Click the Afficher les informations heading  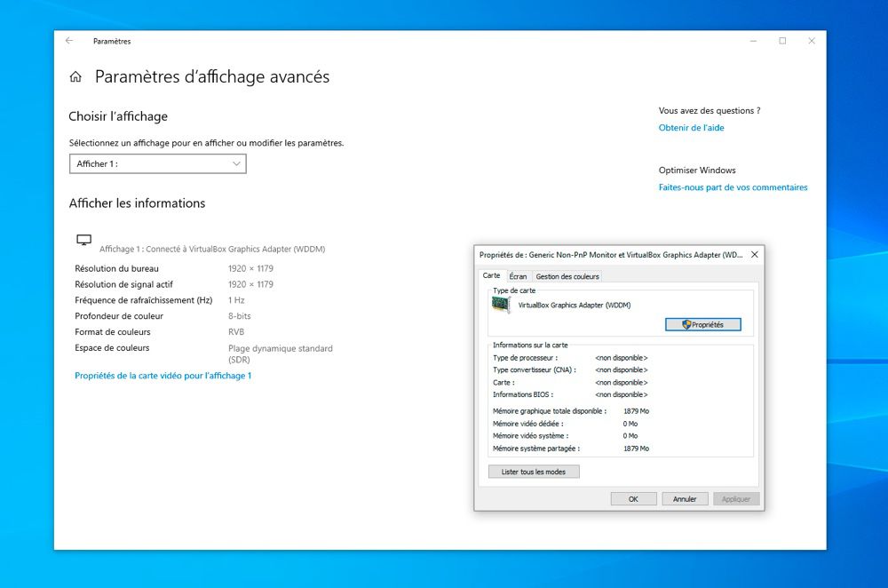pos(137,203)
